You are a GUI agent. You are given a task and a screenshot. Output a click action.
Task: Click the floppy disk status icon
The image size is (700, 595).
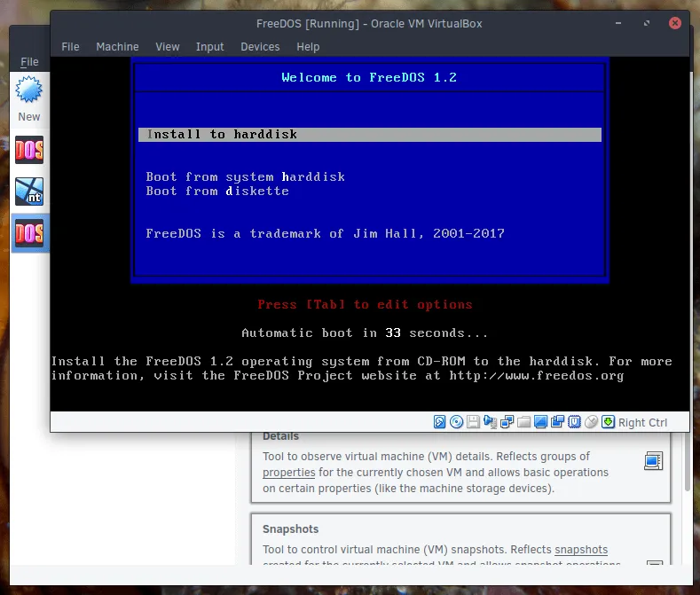tap(473, 422)
